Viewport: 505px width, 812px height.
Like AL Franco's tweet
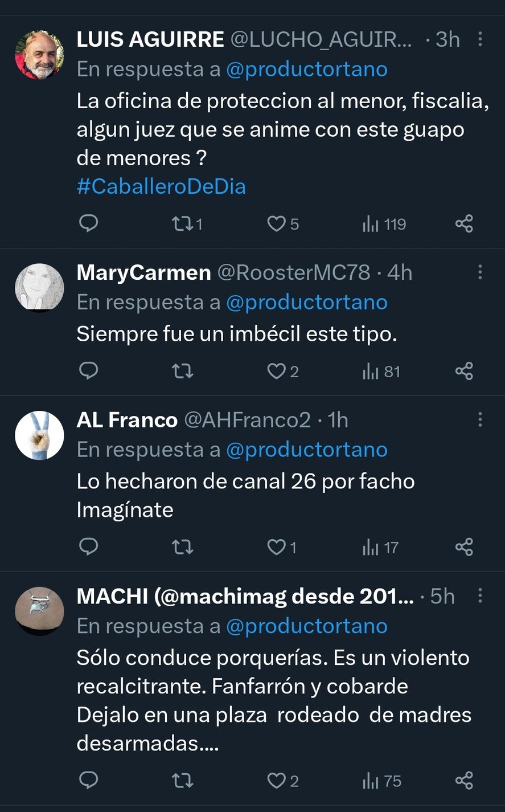pos(277,548)
